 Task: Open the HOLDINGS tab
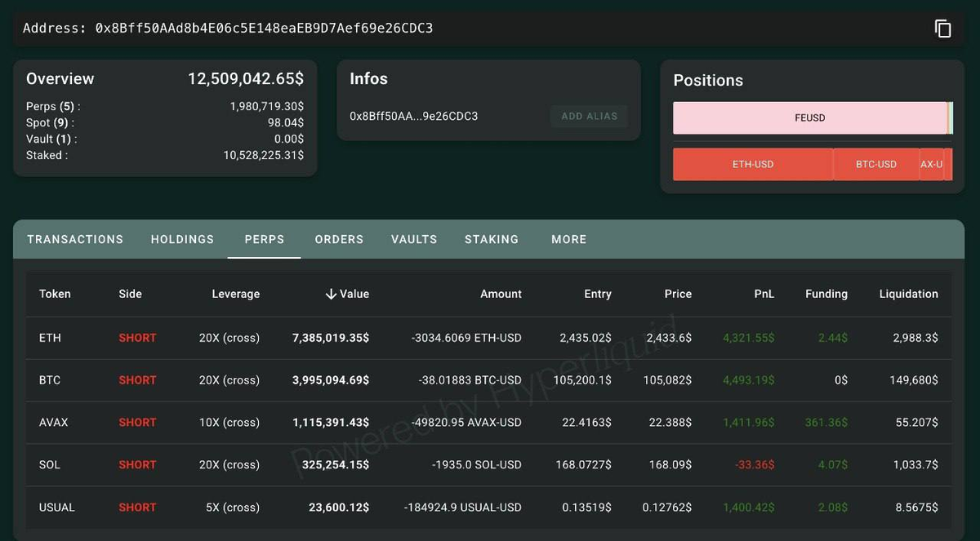182,239
